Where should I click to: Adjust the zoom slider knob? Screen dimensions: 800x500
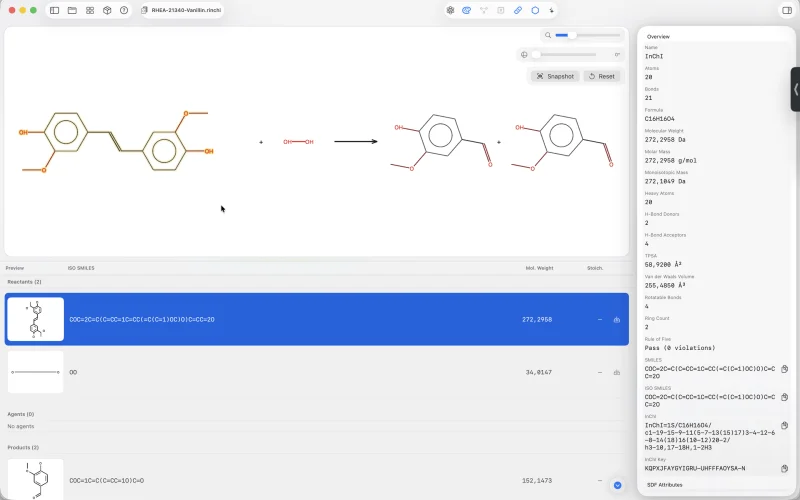pos(572,35)
